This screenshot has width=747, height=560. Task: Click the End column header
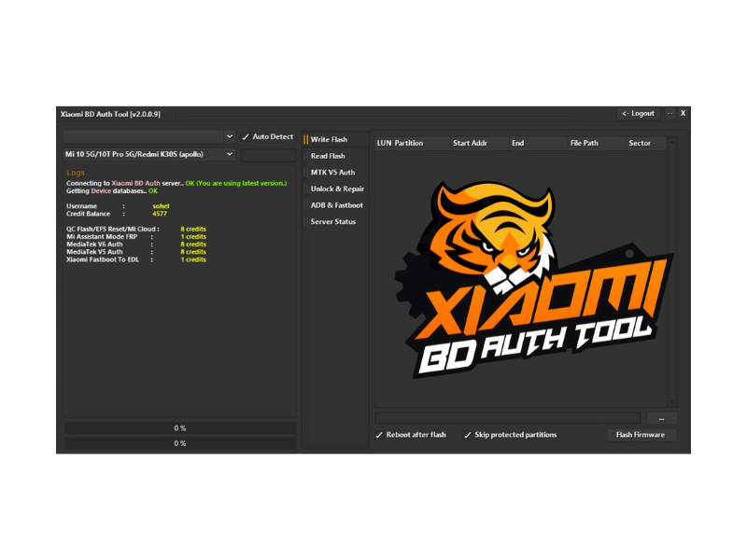(539, 144)
